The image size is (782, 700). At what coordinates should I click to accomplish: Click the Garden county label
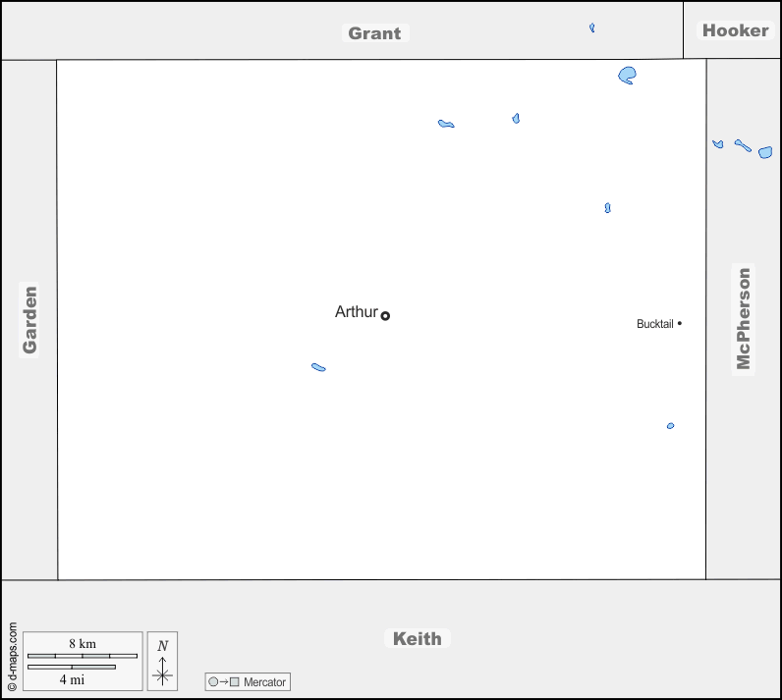click(29, 319)
